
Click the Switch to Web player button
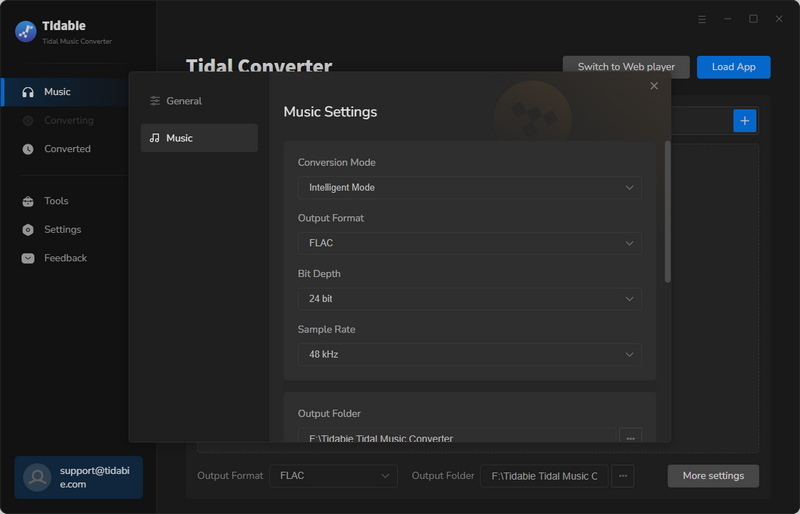tap(626, 67)
